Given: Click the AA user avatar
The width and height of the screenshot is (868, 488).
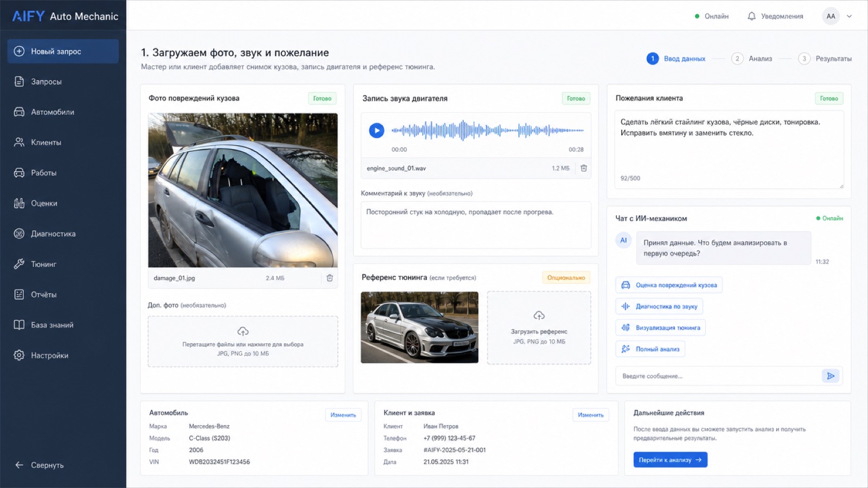Looking at the screenshot, I should (x=831, y=16).
